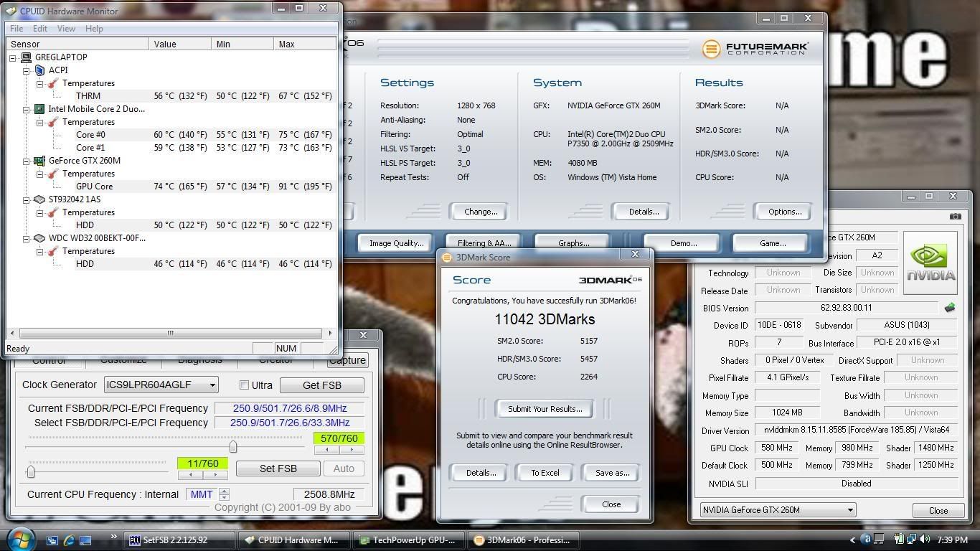
Task: Click the Futuremark Corporation logo
Action: coord(755,49)
